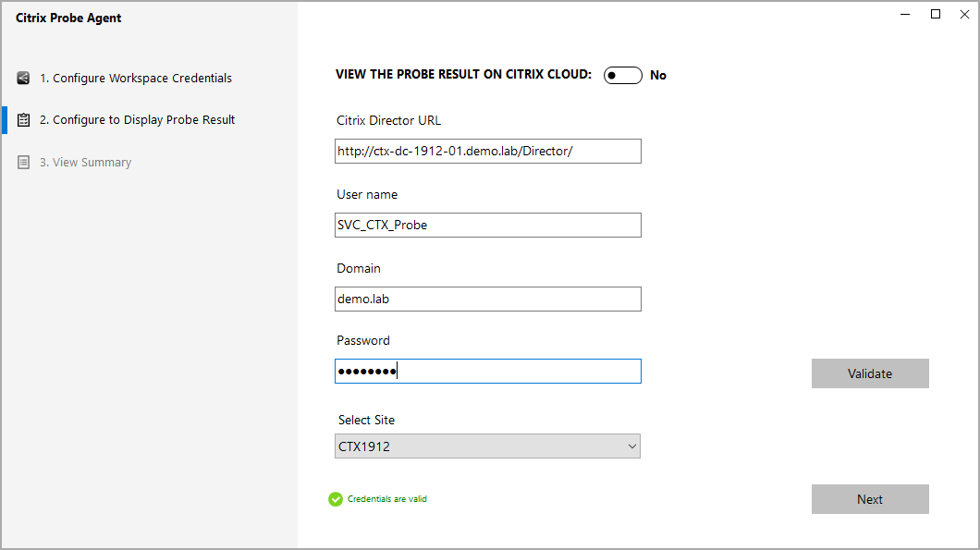Click the Citrix Probe Agent title bar
This screenshot has height=550, width=980.
[x=68, y=18]
